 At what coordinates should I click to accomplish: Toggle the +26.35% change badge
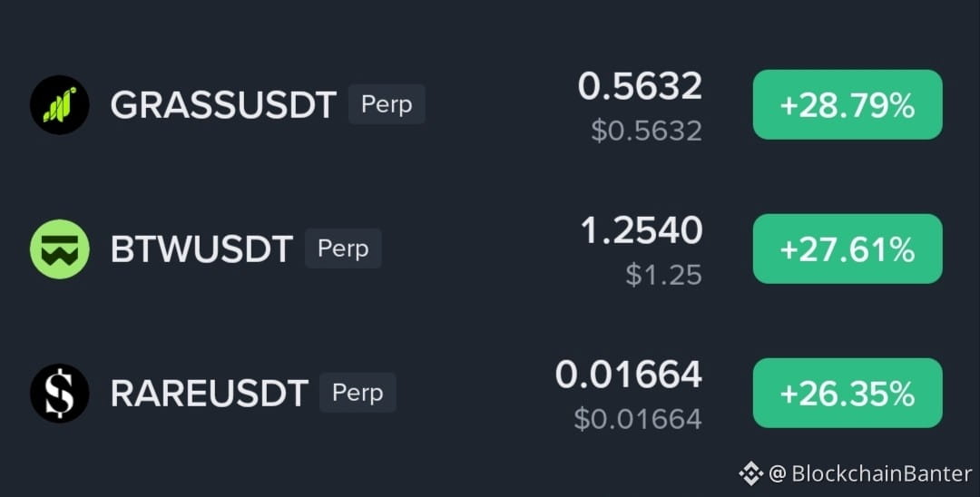pyautogui.click(x=848, y=394)
